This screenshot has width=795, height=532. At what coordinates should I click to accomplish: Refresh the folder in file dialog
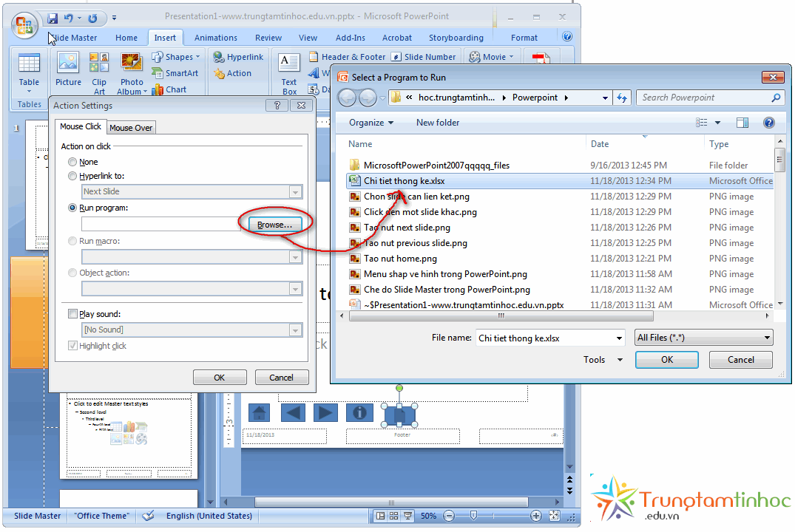click(x=622, y=98)
